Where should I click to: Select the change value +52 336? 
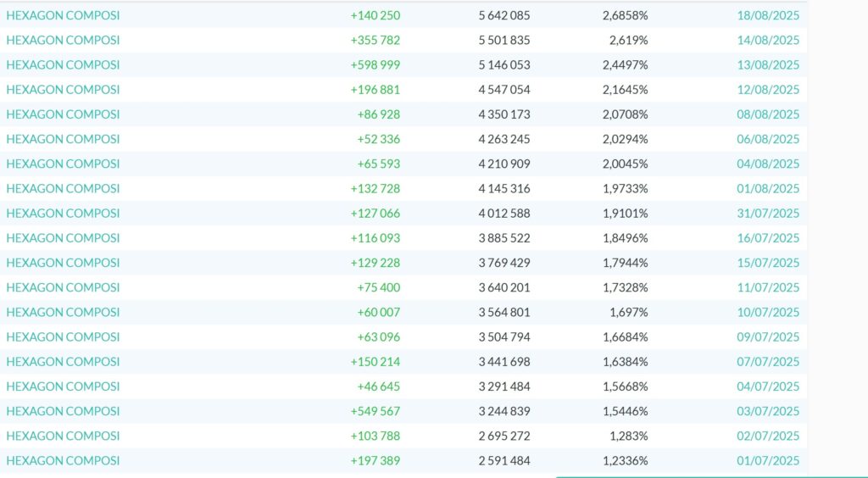click(x=379, y=139)
